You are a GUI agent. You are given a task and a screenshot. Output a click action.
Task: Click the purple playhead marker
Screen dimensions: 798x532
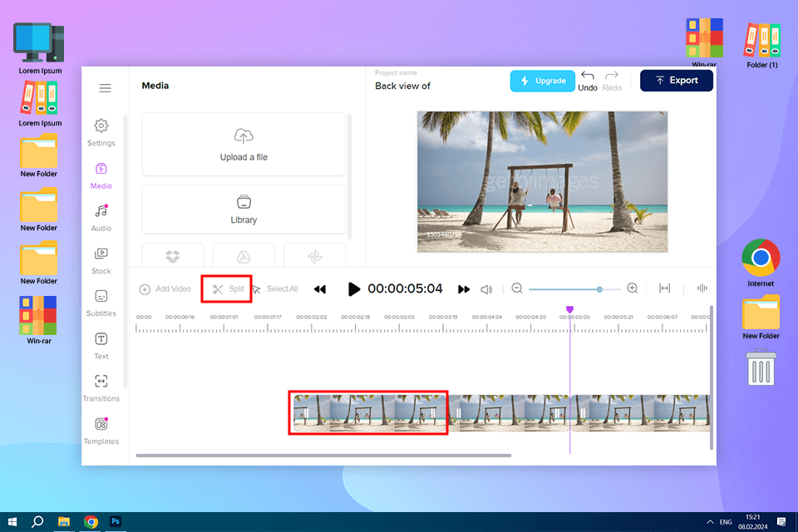(x=570, y=309)
